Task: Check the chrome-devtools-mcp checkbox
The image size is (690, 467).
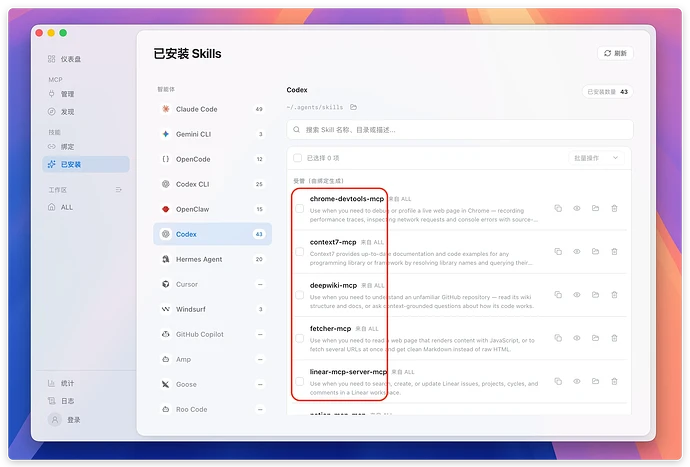Action: pos(300,209)
